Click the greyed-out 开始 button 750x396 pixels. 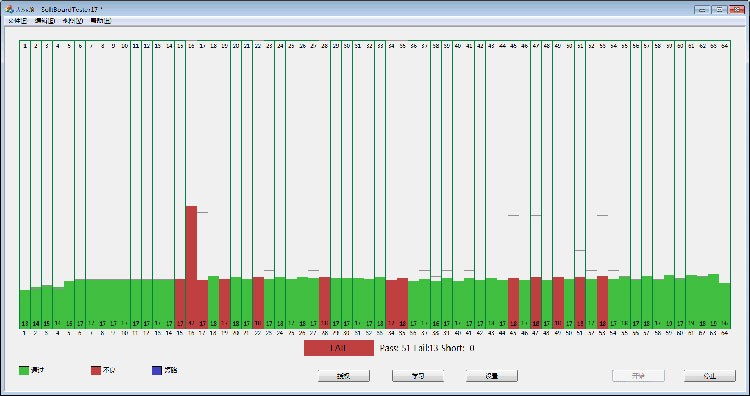[x=638, y=376]
